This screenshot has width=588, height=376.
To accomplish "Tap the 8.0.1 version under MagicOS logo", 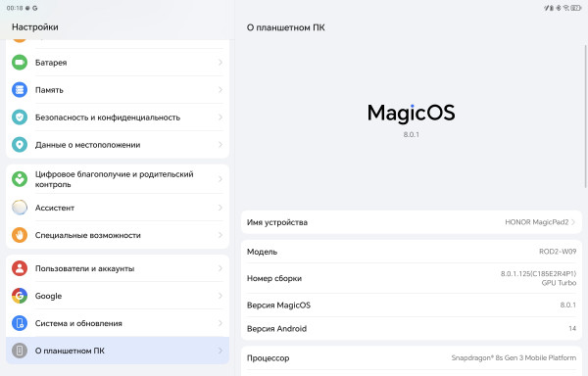I will (x=411, y=134).
